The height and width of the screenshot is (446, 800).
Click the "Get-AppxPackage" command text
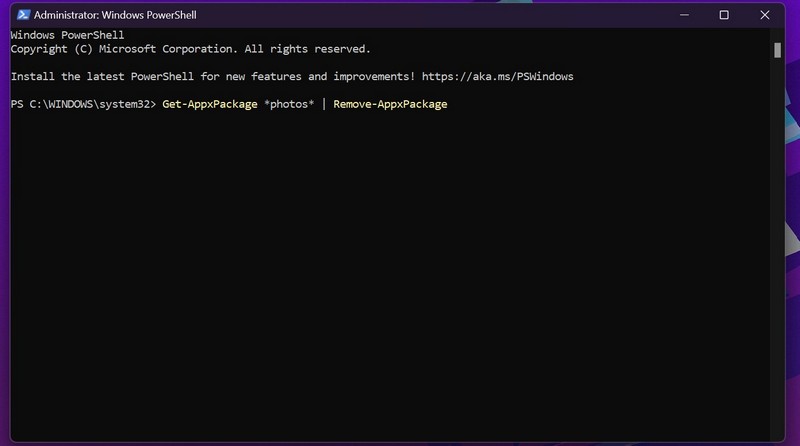210,104
